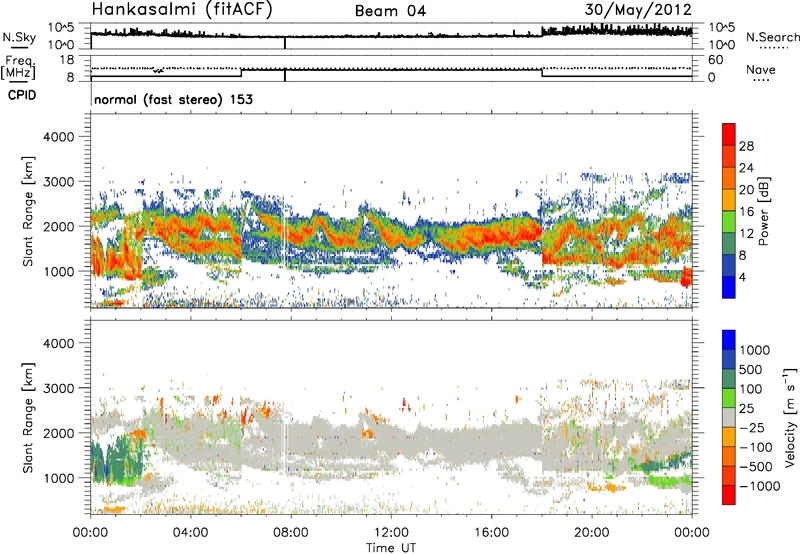Click the 16 label on power colorbar

tap(746, 212)
